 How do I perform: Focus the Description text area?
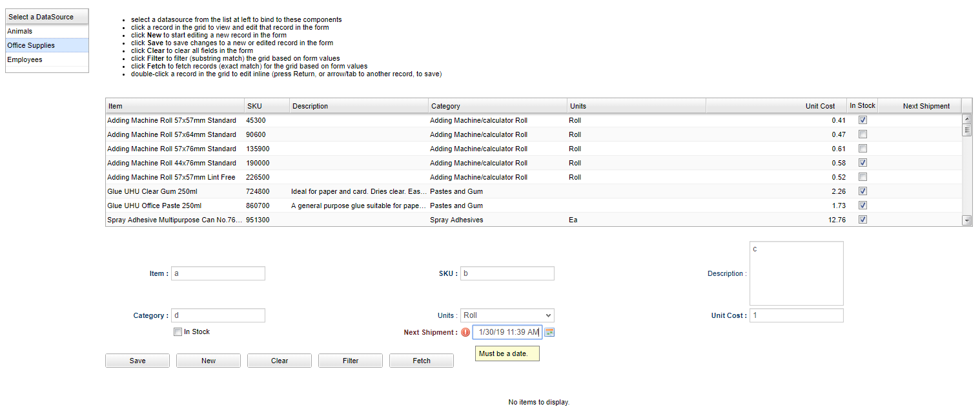coord(796,273)
